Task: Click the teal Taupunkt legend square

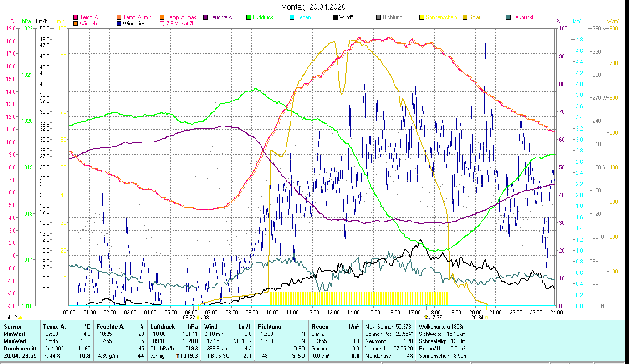Action: pyautogui.click(x=508, y=17)
